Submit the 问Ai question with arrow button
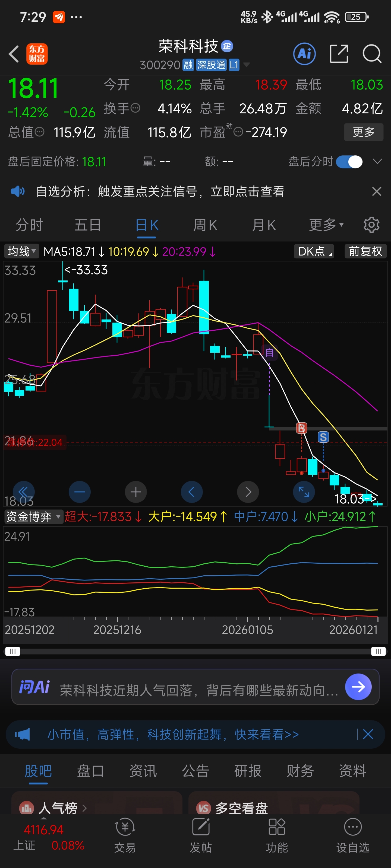The width and height of the screenshot is (391, 868). [x=358, y=686]
